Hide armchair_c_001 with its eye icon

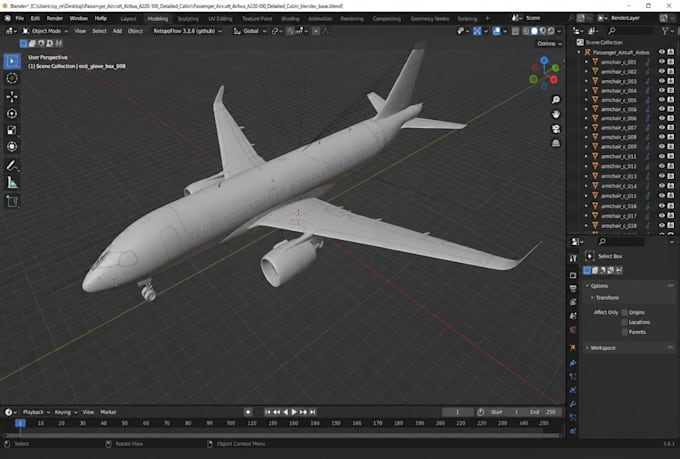661,62
